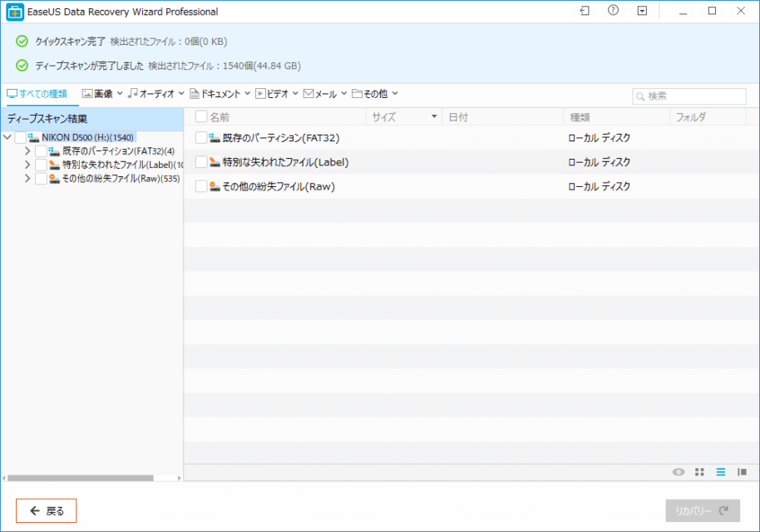Image resolution: width=760 pixels, height=532 pixels.
Task: Select the オーディオ filter tab
Action: pos(151,94)
